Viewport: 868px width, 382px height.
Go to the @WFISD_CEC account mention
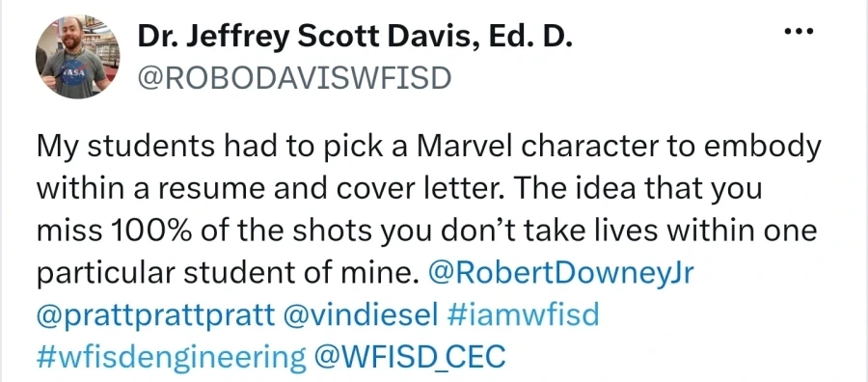(409, 357)
